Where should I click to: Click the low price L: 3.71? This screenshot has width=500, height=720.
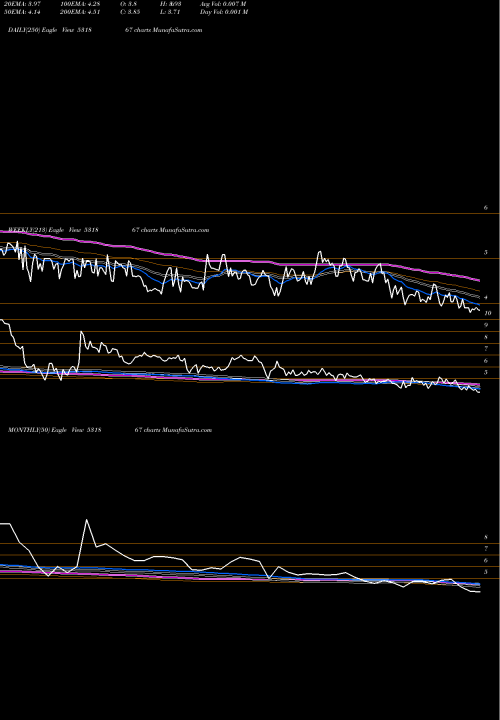pyautogui.click(x=170, y=12)
